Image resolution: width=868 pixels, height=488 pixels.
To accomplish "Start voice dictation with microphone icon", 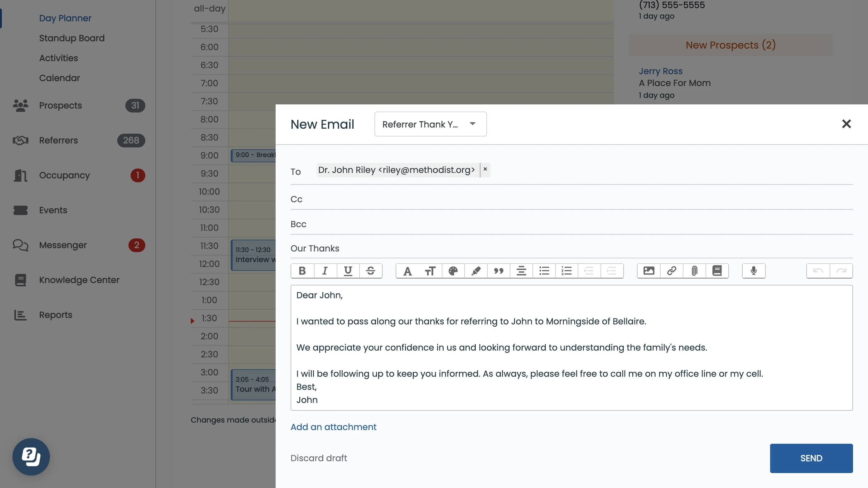I will tap(754, 271).
